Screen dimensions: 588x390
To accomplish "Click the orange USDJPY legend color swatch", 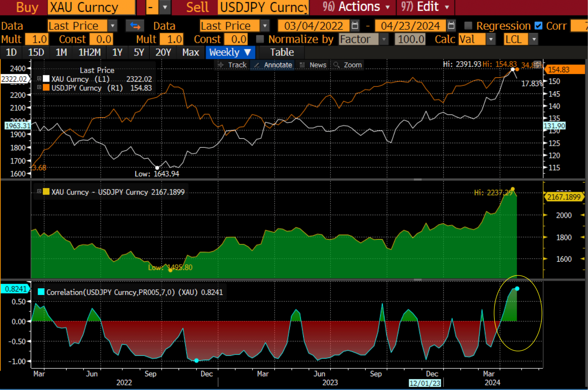I will coord(46,88).
